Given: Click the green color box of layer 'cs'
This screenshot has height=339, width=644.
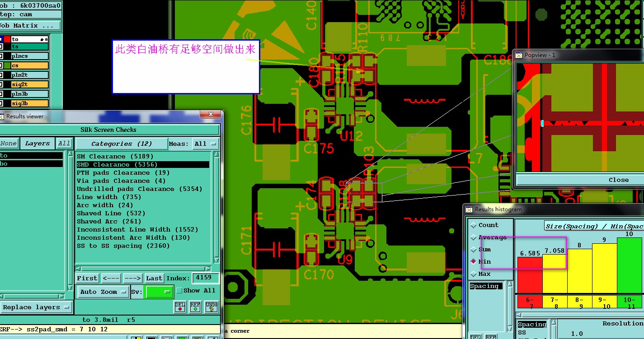Looking at the screenshot, I should [x=7, y=65].
